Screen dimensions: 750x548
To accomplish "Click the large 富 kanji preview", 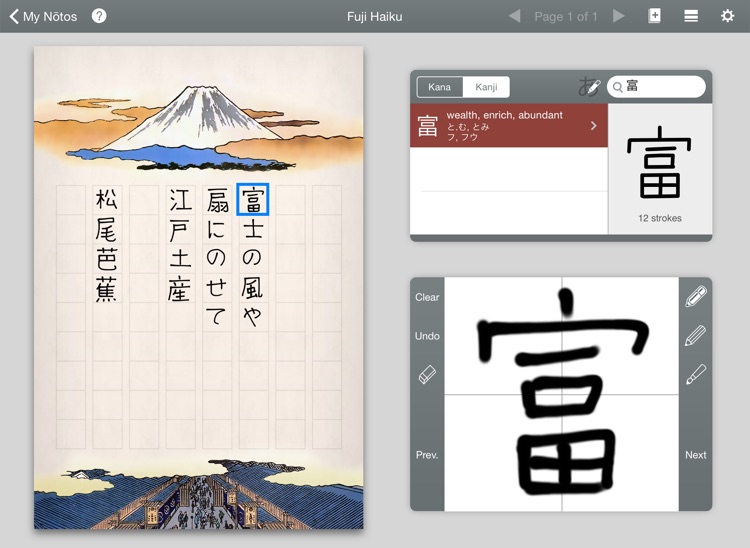I will [x=660, y=162].
